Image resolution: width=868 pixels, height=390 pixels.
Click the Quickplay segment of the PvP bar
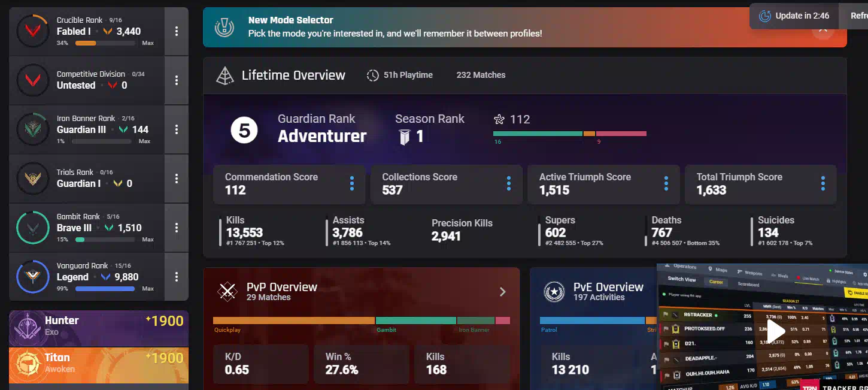coord(293,321)
